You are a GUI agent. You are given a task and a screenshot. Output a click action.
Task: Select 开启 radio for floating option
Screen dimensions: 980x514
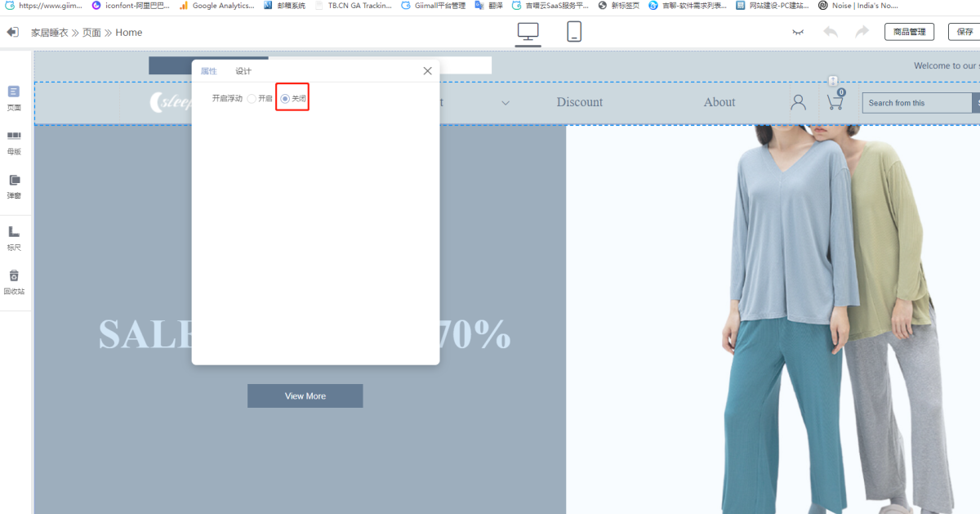tap(252, 99)
